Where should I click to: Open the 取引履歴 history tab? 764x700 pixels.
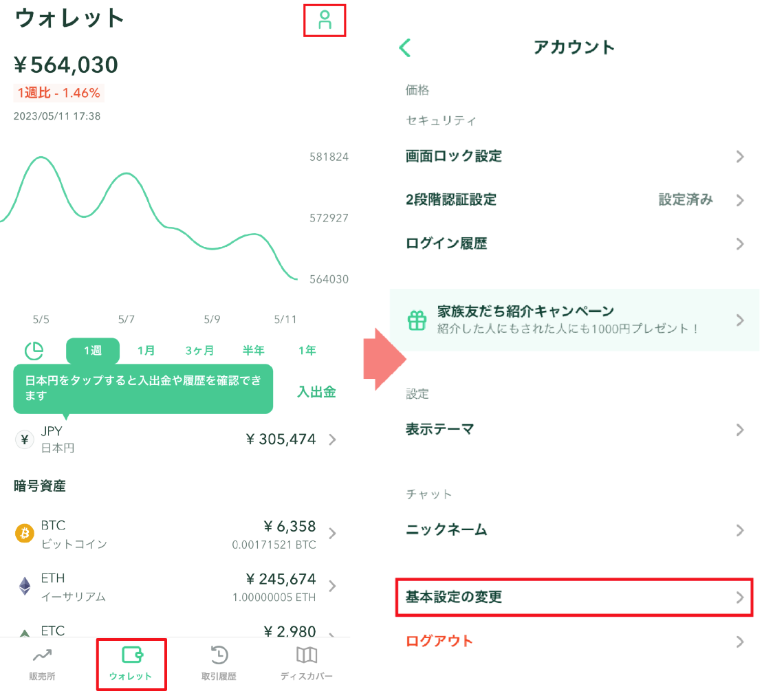[x=219, y=664]
